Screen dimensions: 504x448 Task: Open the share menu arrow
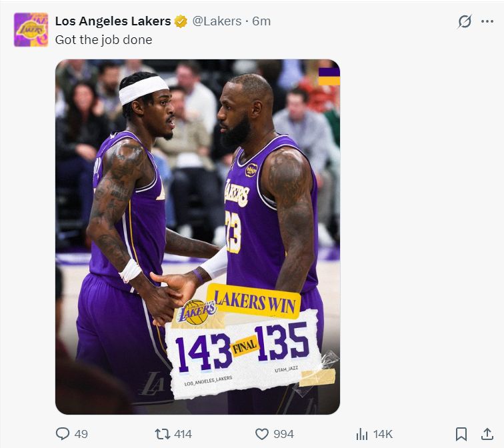tap(487, 434)
